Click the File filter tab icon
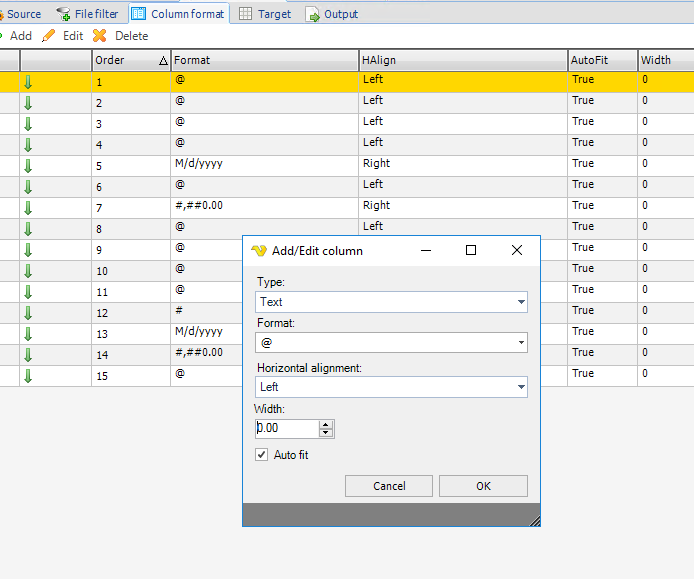Viewport: 694px width, 579px height. tap(64, 14)
